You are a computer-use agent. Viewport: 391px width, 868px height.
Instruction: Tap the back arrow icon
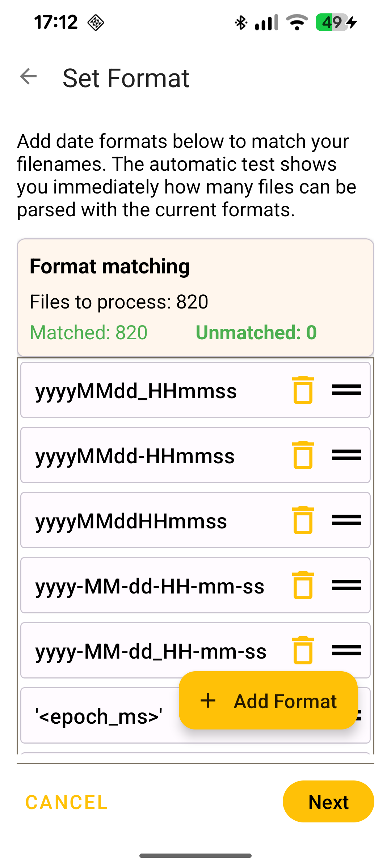(x=29, y=77)
